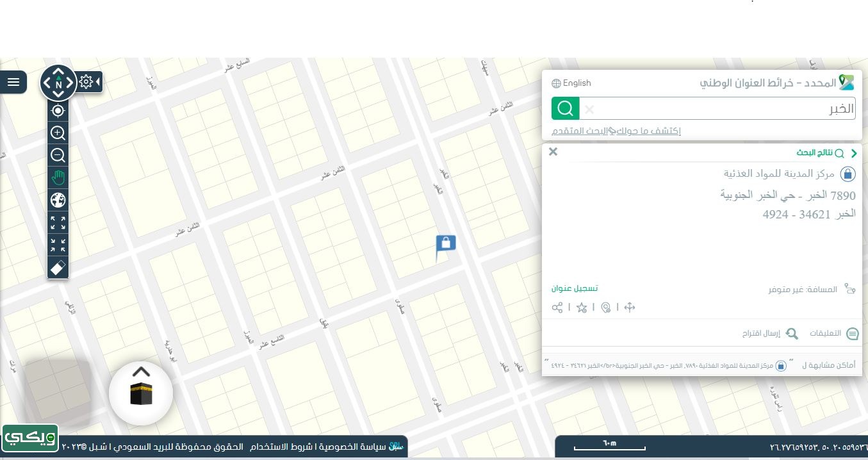Reset map orientation with the N compass button

pos(58,83)
